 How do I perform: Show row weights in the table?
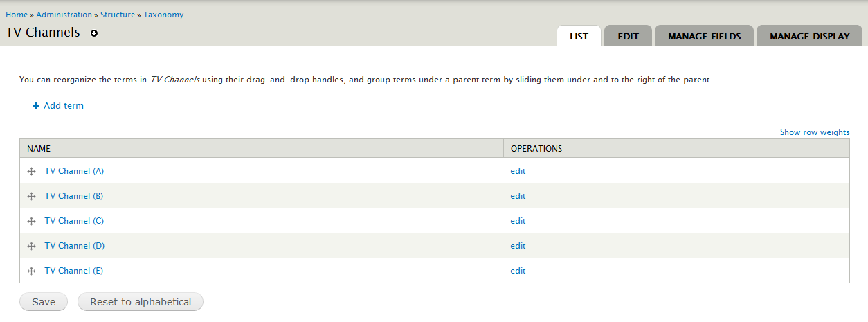(814, 132)
